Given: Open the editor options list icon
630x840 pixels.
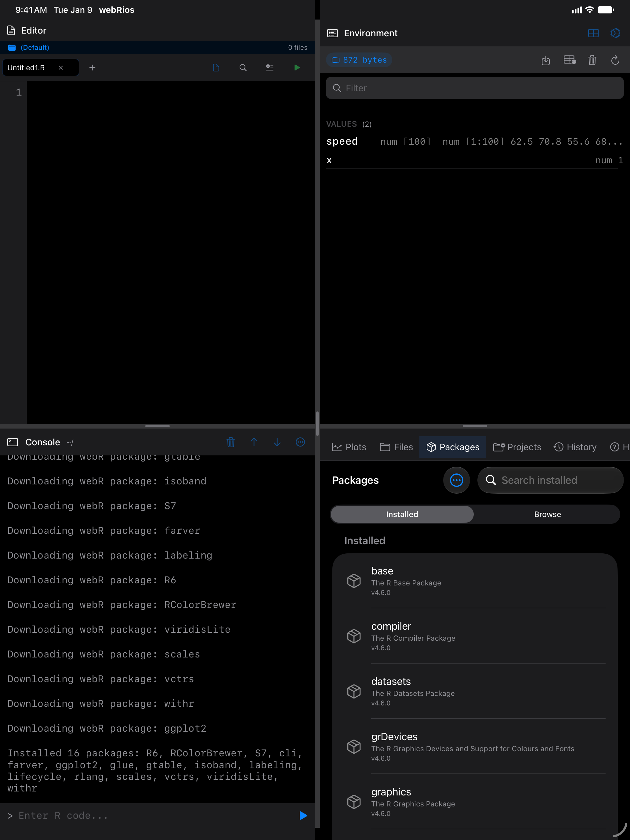Looking at the screenshot, I should coord(270,67).
